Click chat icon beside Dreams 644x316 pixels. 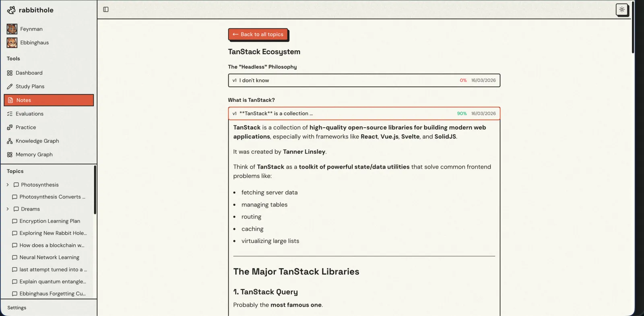coord(16,209)
